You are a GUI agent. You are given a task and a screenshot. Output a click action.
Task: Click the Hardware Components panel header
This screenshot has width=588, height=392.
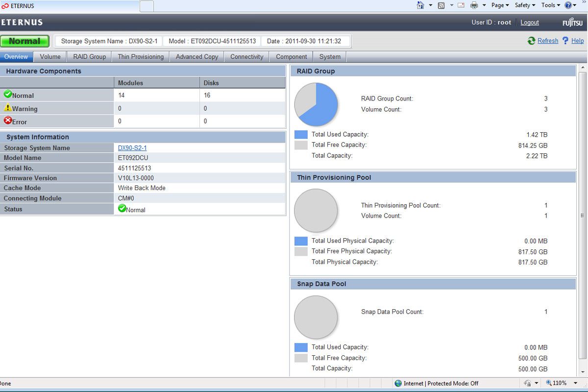pos(143,71)
